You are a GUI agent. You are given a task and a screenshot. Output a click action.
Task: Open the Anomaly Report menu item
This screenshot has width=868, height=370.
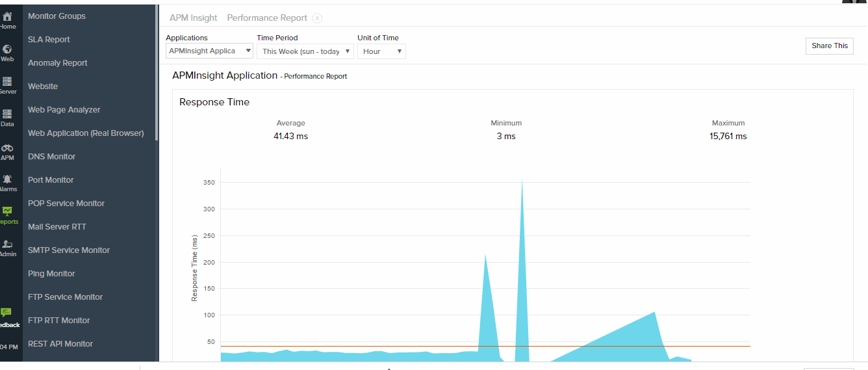tap(57, 63)
